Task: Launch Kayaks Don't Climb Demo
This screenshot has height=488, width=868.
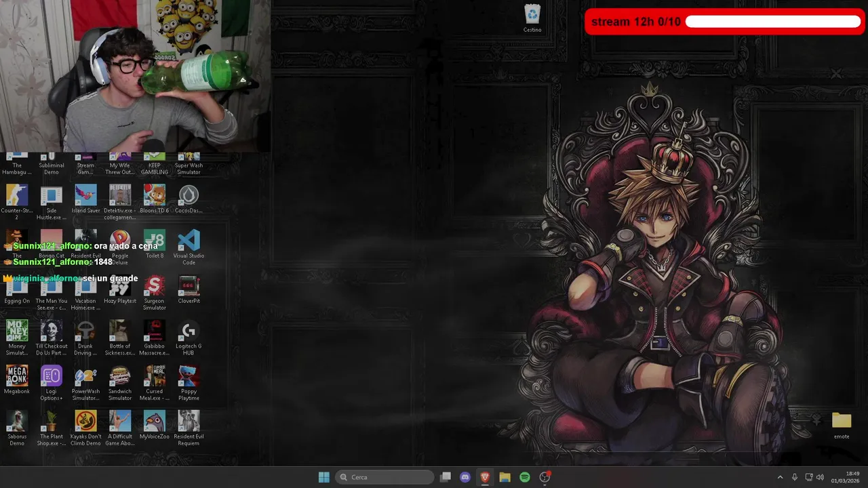Action: point(85,428)
